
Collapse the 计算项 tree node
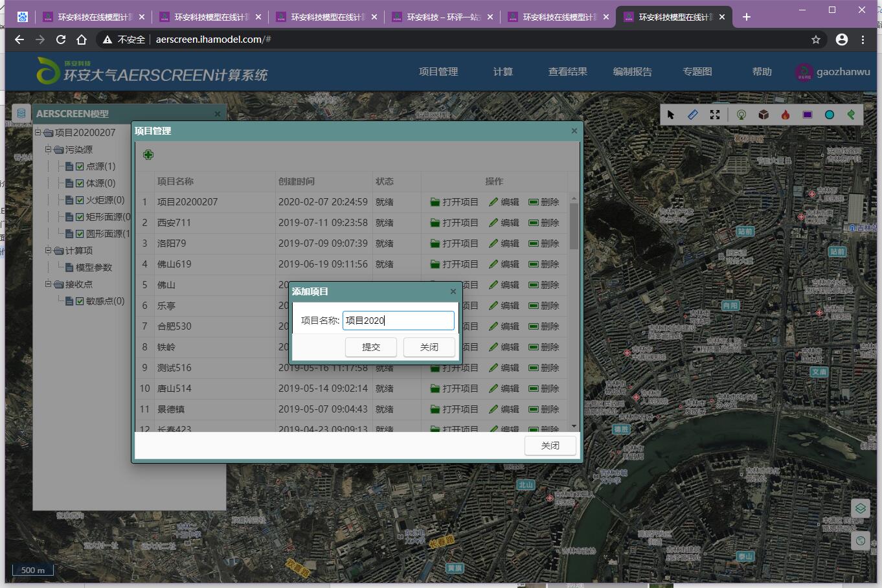(49, 251)
